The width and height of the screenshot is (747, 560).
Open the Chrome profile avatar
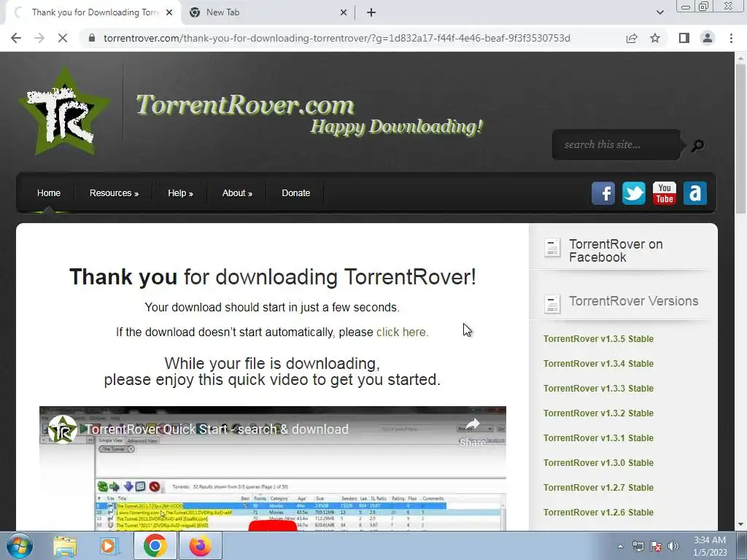click(708, 38)
